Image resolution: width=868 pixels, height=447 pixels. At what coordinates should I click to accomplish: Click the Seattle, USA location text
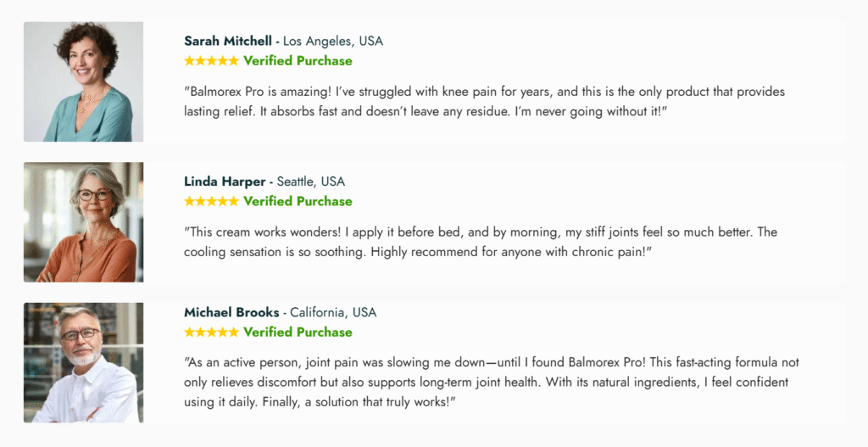pos(310,182)
